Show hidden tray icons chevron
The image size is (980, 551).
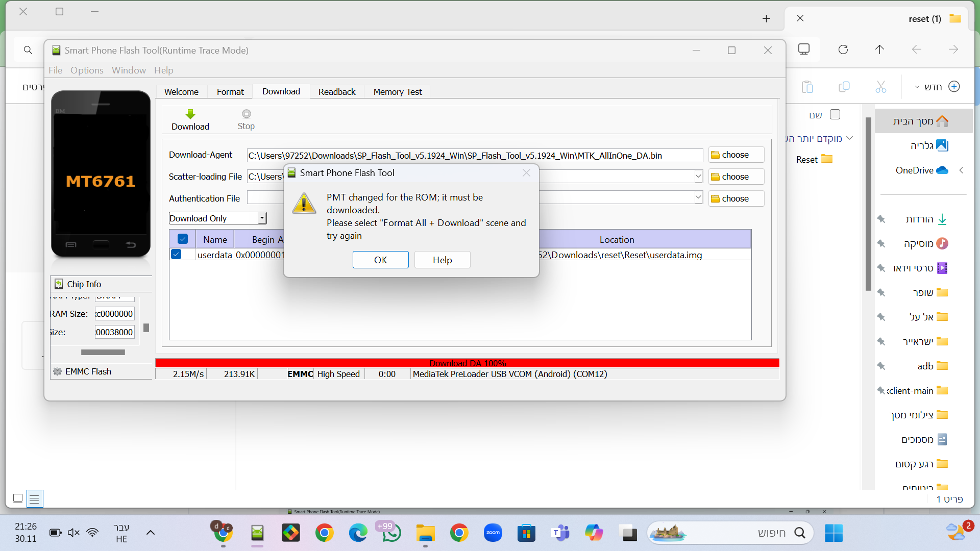tap(150, 533)
